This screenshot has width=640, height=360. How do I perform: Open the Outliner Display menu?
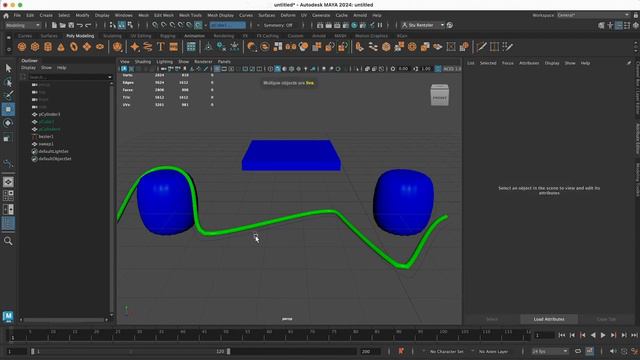tap(28, 68)
